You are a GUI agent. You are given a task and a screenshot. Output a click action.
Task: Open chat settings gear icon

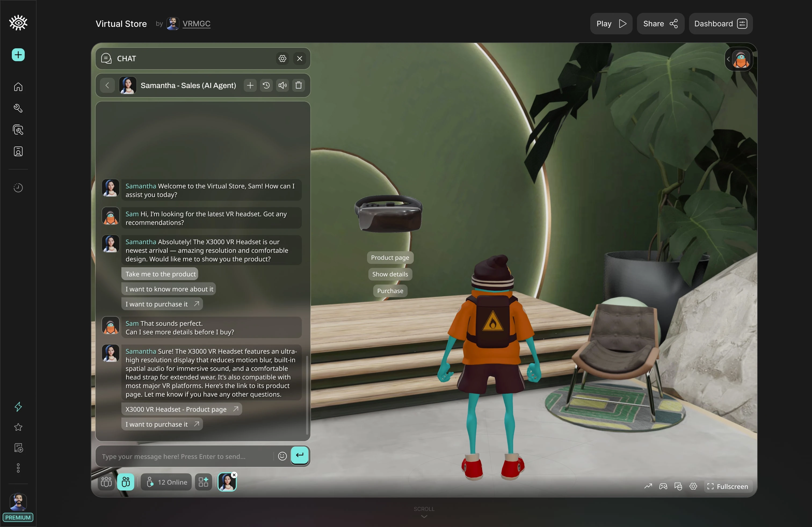(x=282, y=59)
